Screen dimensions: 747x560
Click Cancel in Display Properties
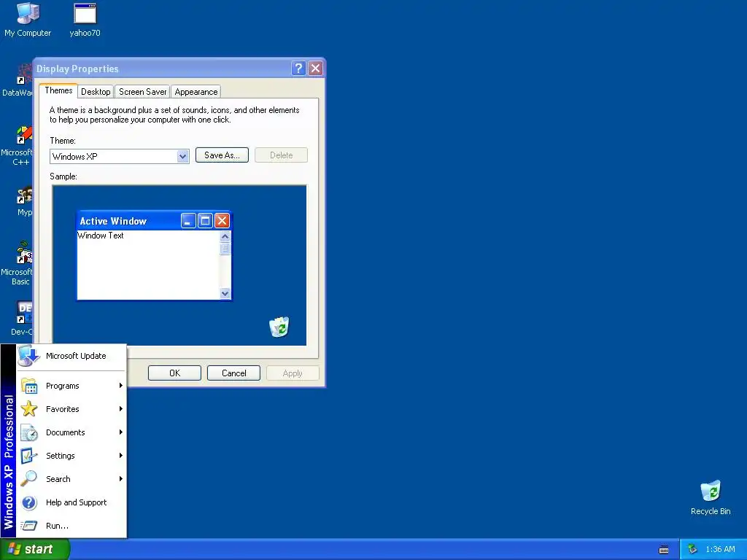[234, 373]
